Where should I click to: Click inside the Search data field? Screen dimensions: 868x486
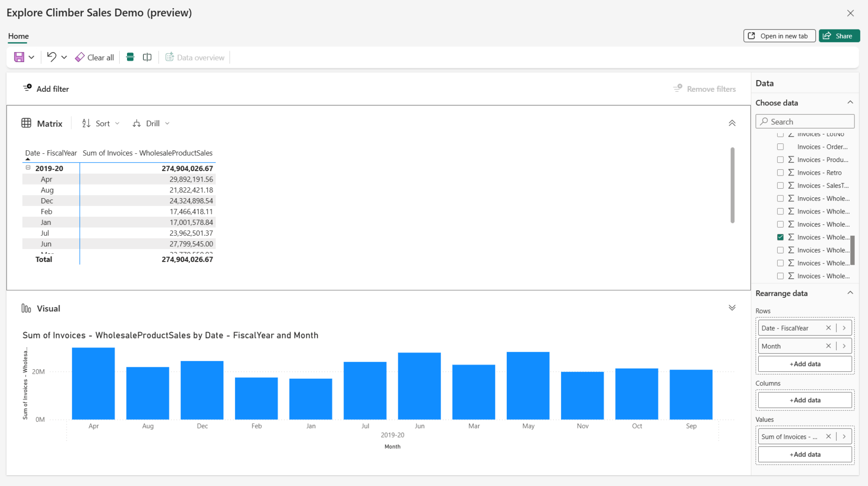[x=805, y=121]
